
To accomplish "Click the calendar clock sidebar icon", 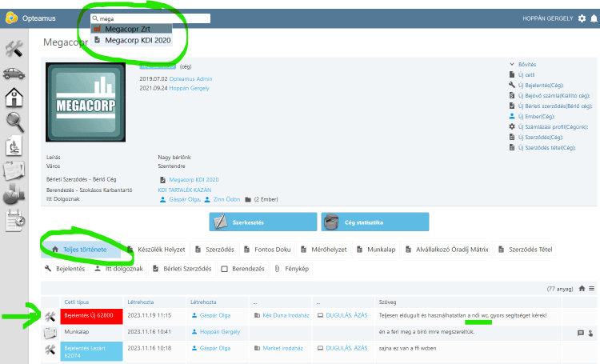I will pos(14,219).
